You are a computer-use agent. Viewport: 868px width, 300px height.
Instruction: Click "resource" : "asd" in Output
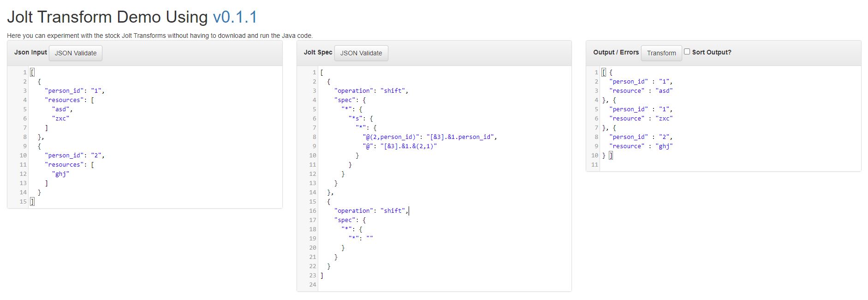pyautogui.click(x=641, y=91)
